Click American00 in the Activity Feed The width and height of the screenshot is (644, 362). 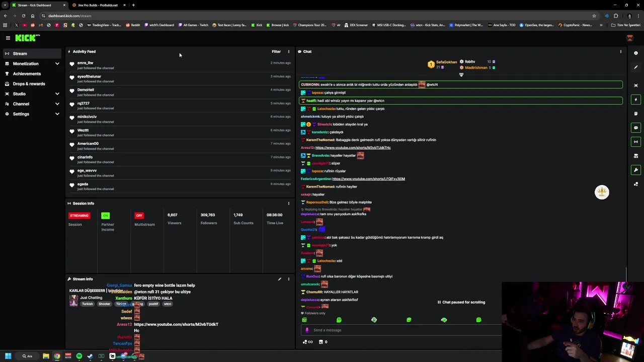(88, 144)
